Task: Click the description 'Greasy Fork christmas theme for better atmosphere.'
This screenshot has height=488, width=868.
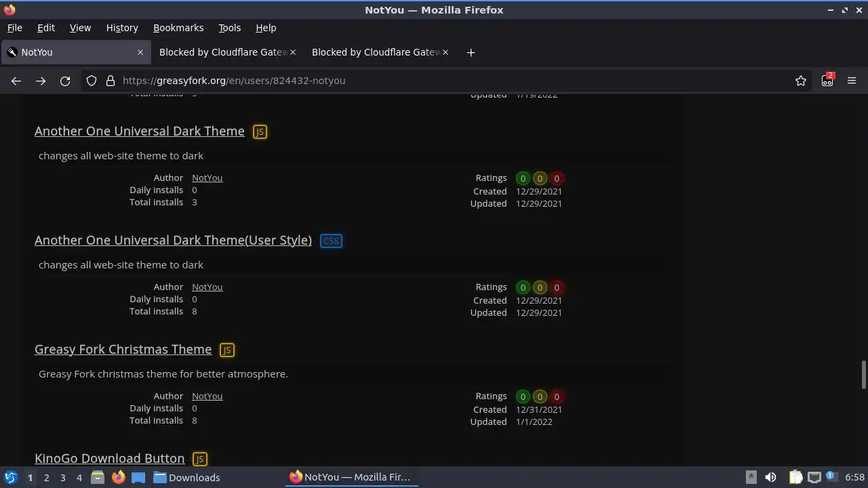Action: tap(163, 374)
